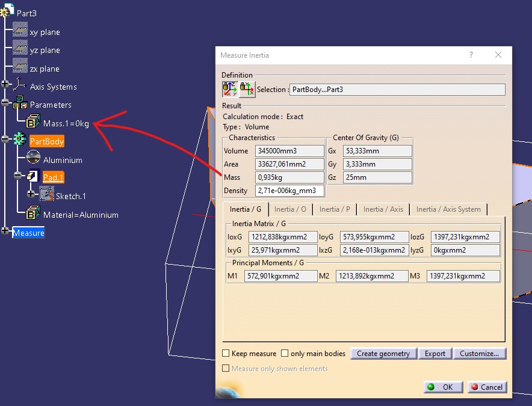Click the M2 principal moment field
The width and height of the screenshot is (532, 406).
pyautogui.click(x=372, y=276)
